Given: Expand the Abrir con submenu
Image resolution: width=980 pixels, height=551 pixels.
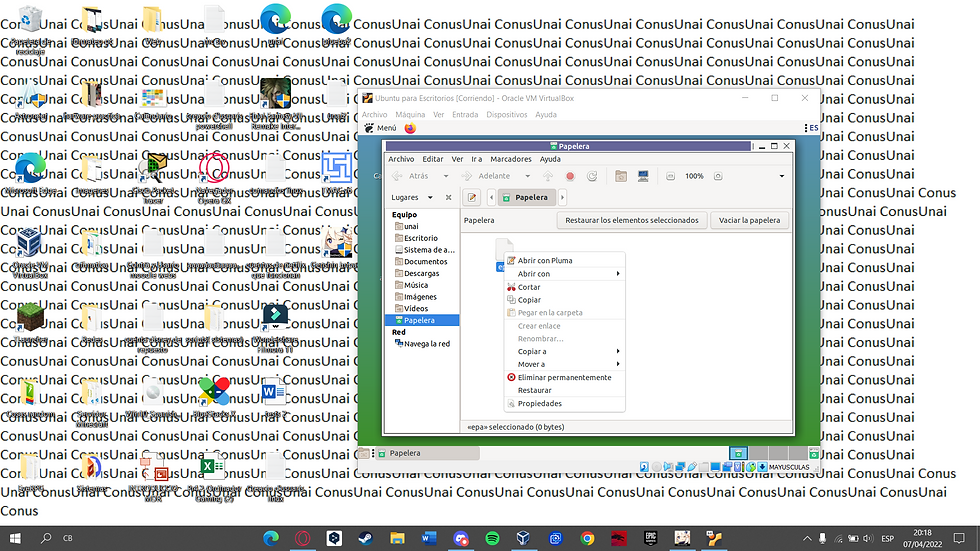Looking at the screenshot, I should (564, 274).
